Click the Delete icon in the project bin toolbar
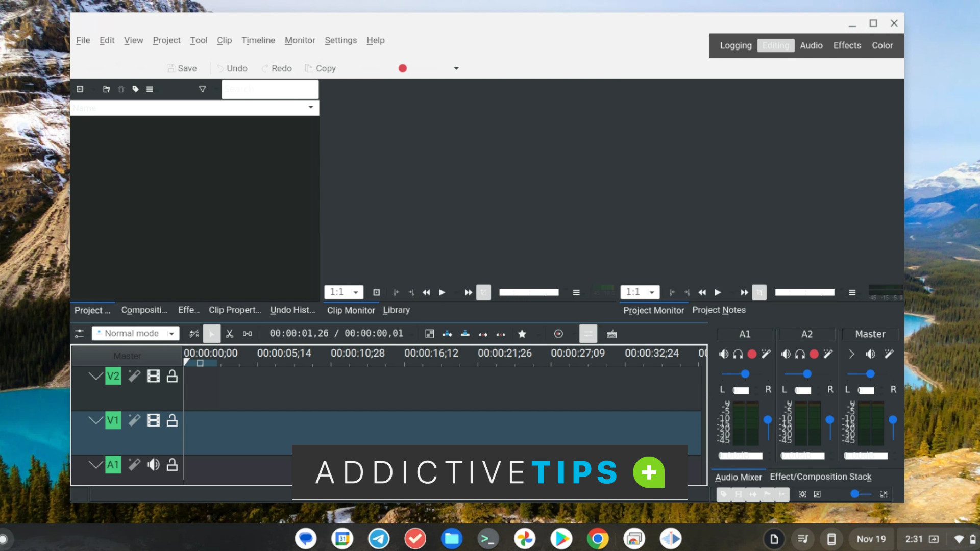Screen dimensions: 980x551 (121, 89)
